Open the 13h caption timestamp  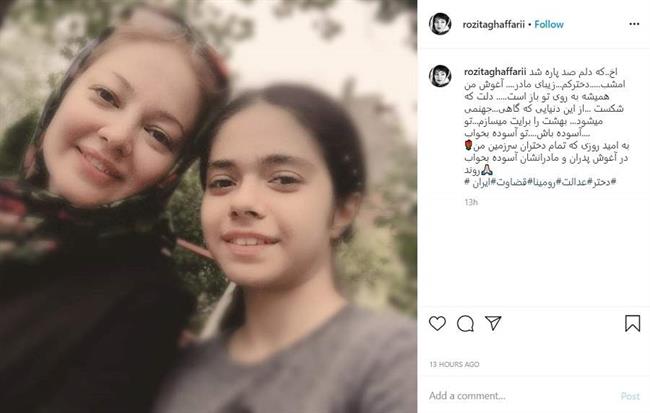coord(471,202)
